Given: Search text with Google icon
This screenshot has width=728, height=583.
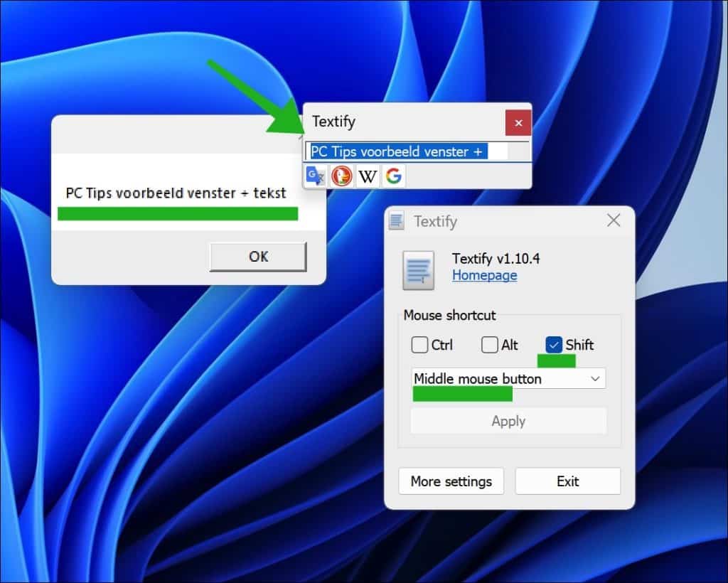Looking at the screenshot, I should point(393,176).
